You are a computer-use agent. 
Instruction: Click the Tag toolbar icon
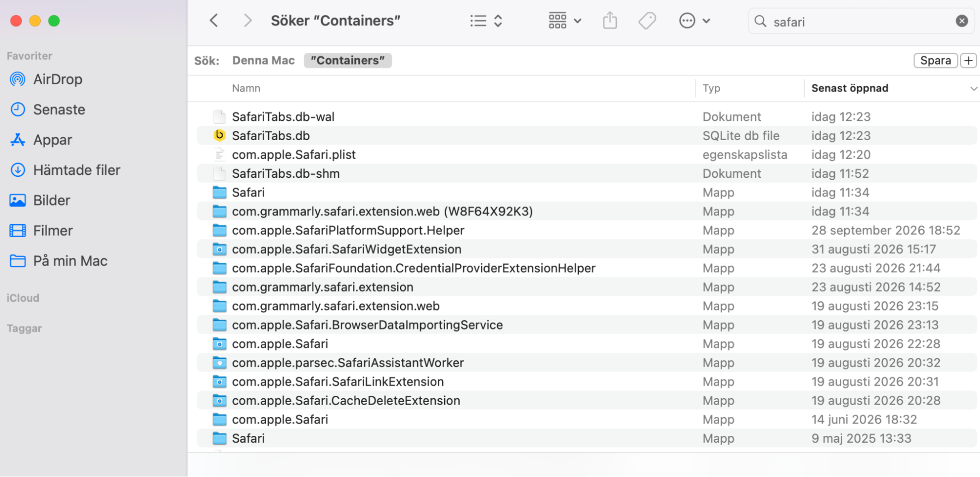click(x=647, y=21)
